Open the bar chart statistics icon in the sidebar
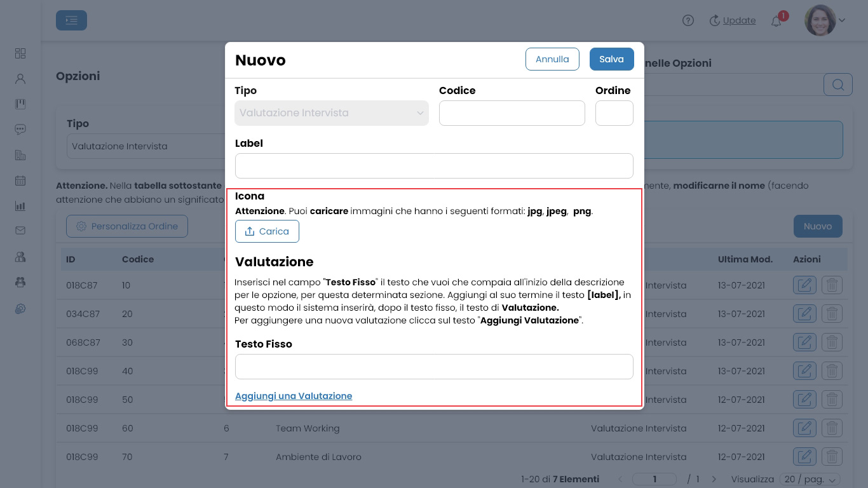 [x=20, y=206]
